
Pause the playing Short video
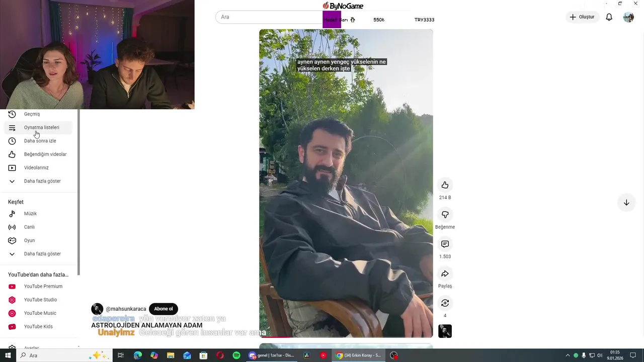pyautogui.click(x=346, y=184)
